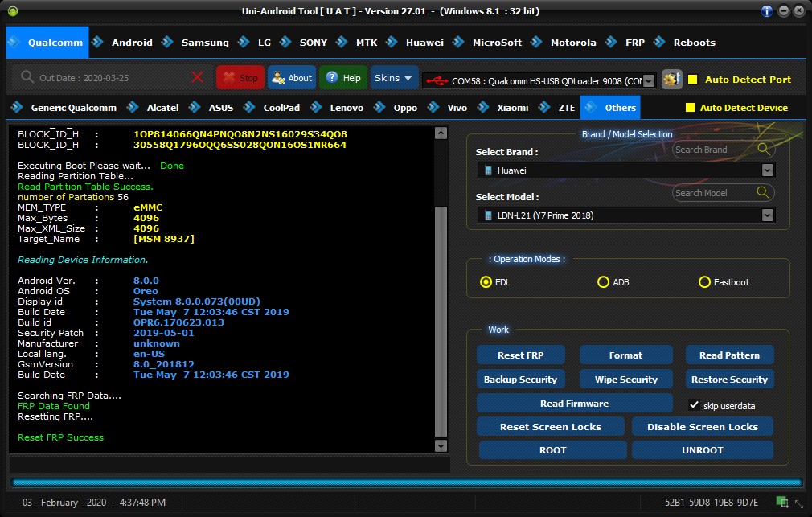Toggle the skip userdata checkbox
The image size is (812, 517).
695,405
